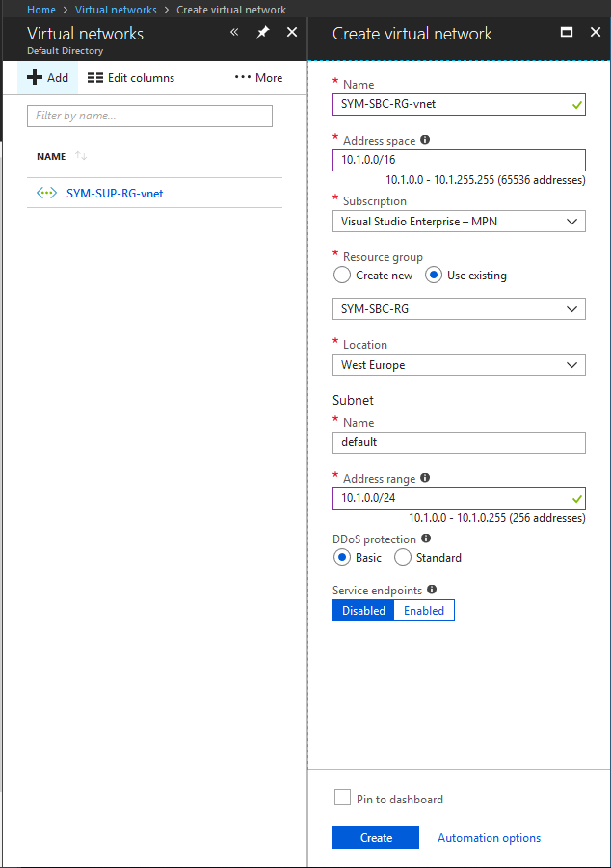611x868 pixels.
Task: Select the Create new resource group radio
Action: click(342, 275)
